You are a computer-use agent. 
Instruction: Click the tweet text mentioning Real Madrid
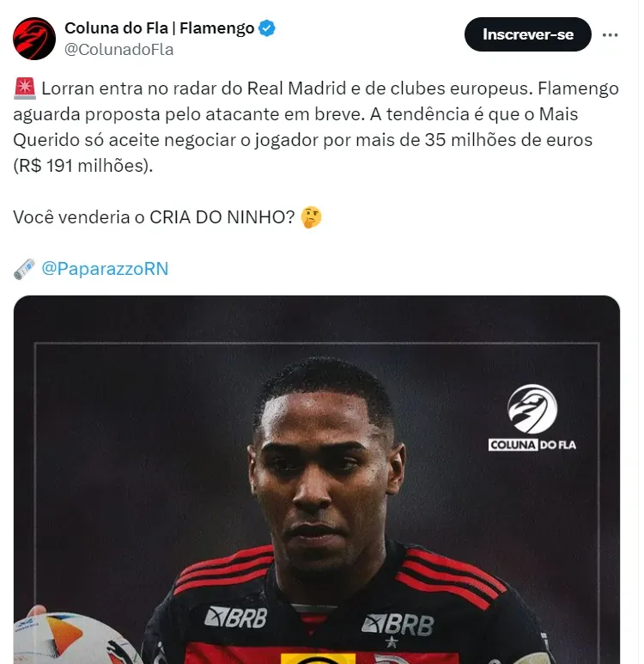tap(316, 127)
